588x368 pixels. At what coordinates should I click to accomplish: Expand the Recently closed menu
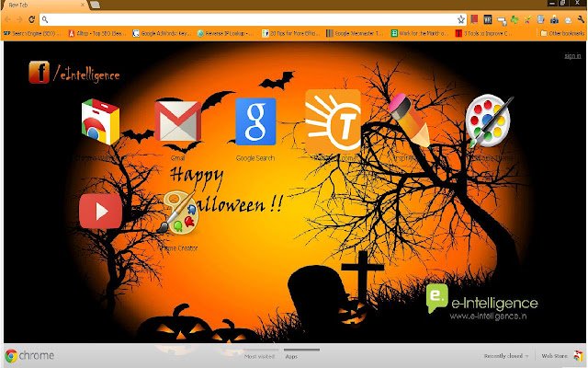pyautogui.click(x=505, y=356)
